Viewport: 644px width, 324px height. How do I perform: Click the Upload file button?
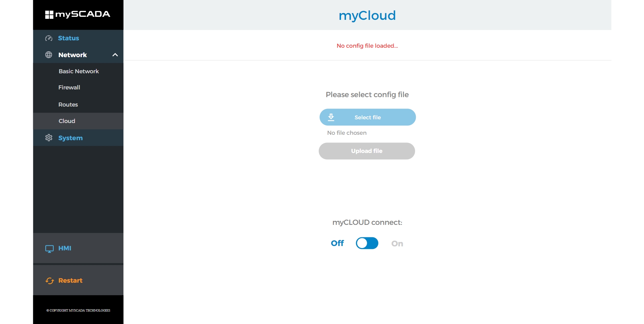(x=367, y=151)
